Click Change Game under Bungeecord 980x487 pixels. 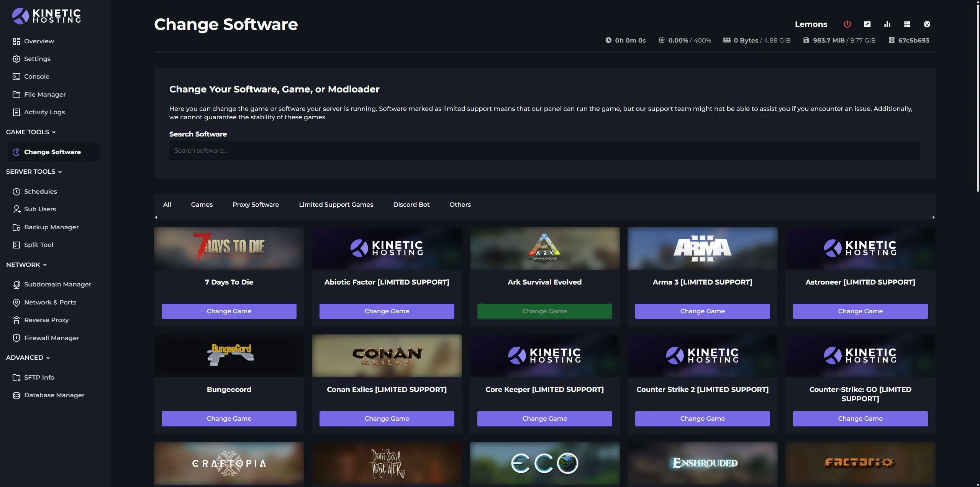pos(229,418)
